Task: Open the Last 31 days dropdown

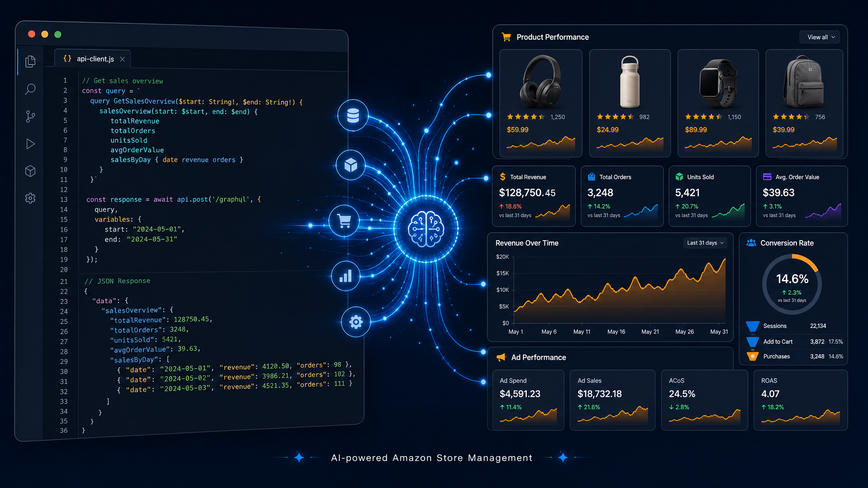Action: pyautogui.click(x=705, y=243)
